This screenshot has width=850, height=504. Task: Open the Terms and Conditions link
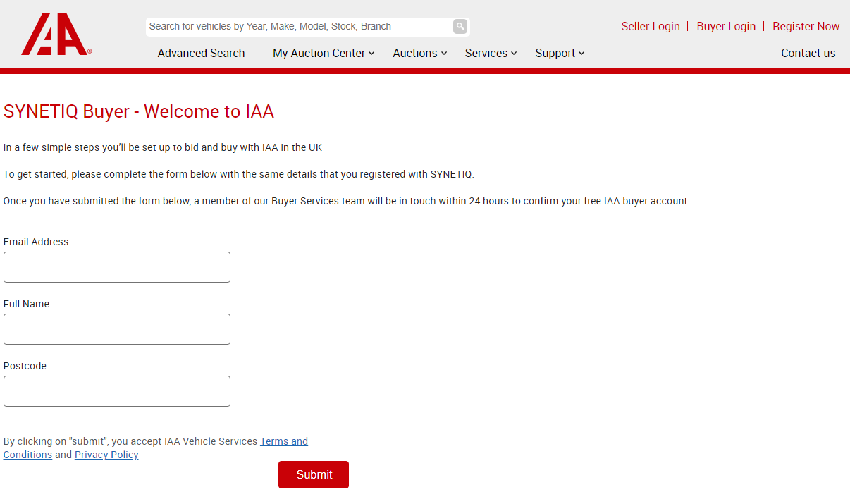point(283,441)
